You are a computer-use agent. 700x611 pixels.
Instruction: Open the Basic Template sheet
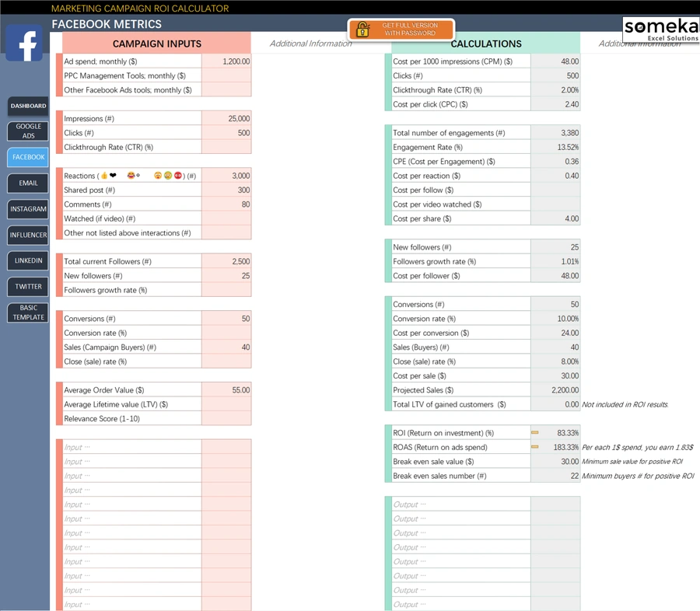[x=28, y=312]
